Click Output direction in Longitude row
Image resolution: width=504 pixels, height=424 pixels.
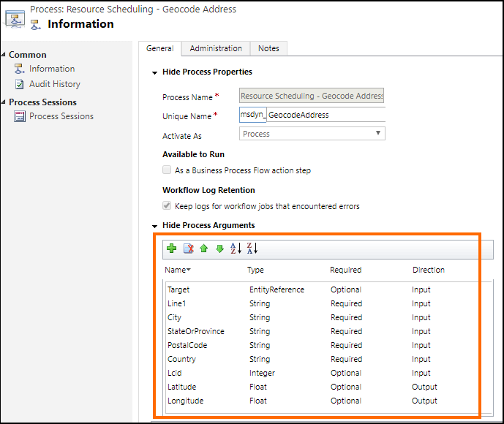click(424, 401)
